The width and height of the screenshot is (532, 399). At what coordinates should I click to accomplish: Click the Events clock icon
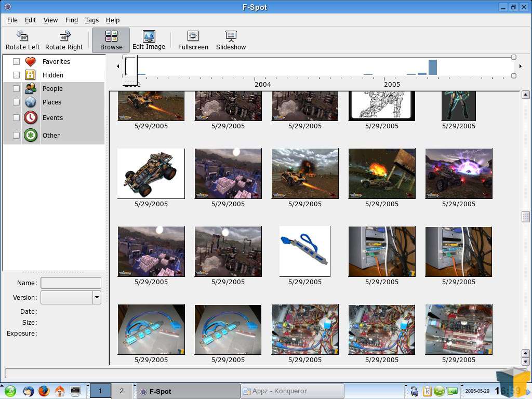pos(31,117)
